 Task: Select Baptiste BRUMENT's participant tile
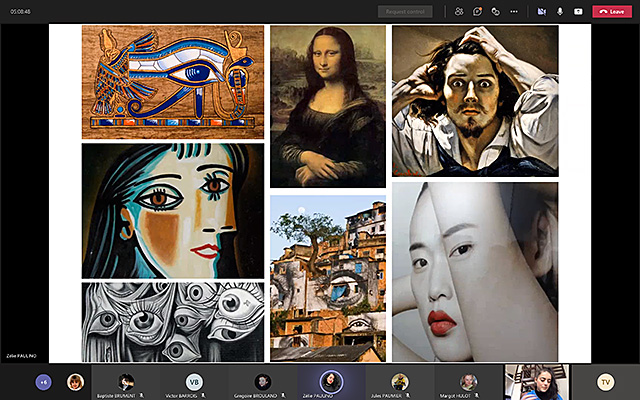[126, 383]
